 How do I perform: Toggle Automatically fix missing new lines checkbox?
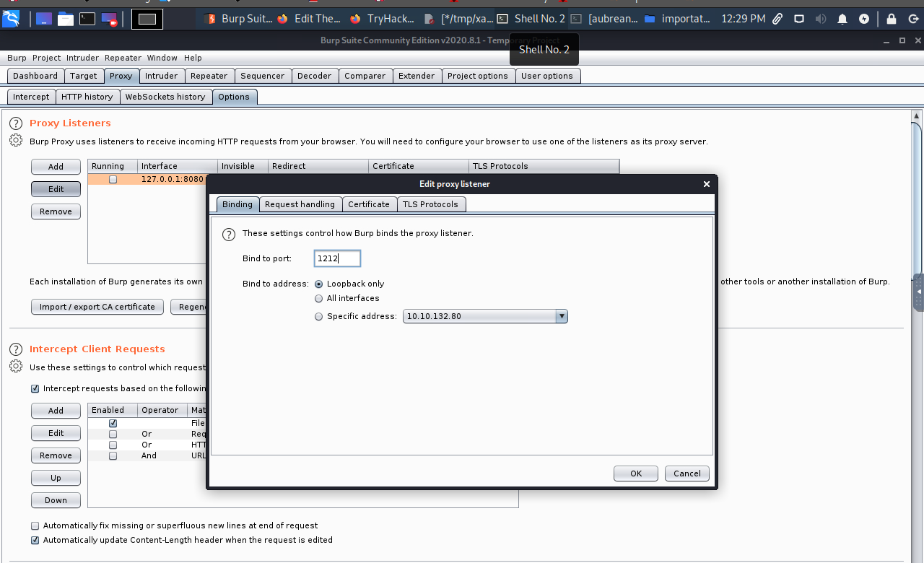pos(35,525)
